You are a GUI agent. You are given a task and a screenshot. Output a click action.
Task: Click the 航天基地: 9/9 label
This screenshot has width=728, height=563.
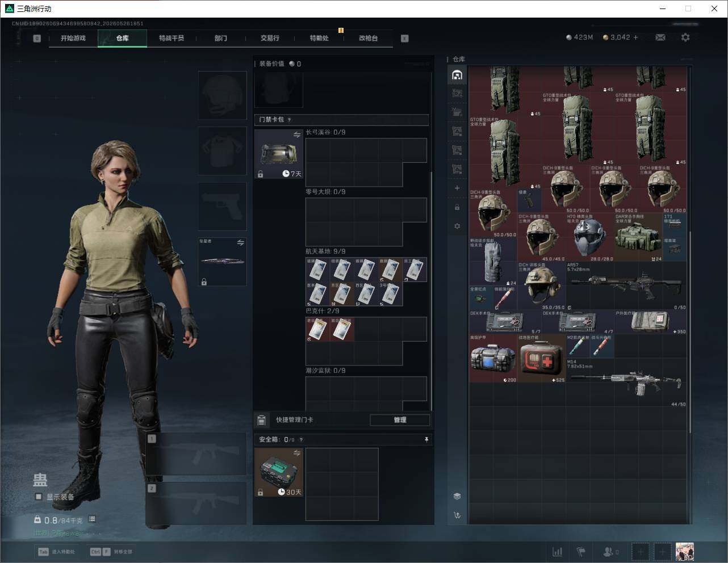tap(325, 251)
